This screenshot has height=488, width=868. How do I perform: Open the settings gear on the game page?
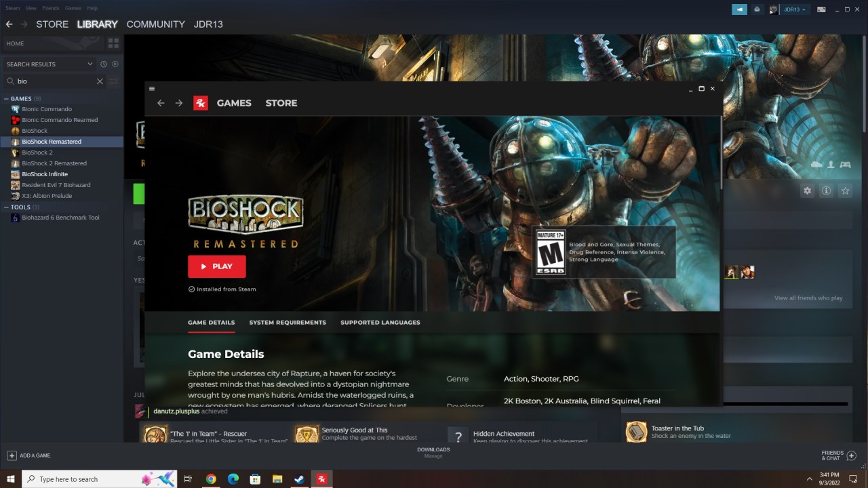[807, 191]
